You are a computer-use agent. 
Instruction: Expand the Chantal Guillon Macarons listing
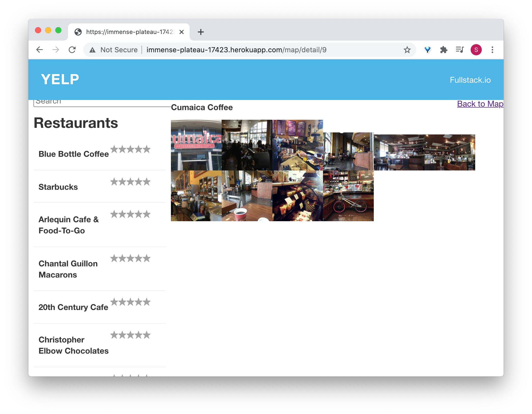coord(67,268)
